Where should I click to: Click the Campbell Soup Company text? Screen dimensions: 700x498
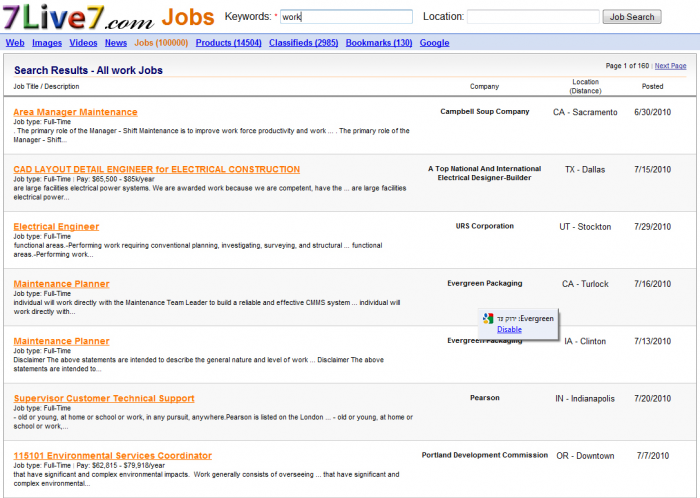pos(485,112)
